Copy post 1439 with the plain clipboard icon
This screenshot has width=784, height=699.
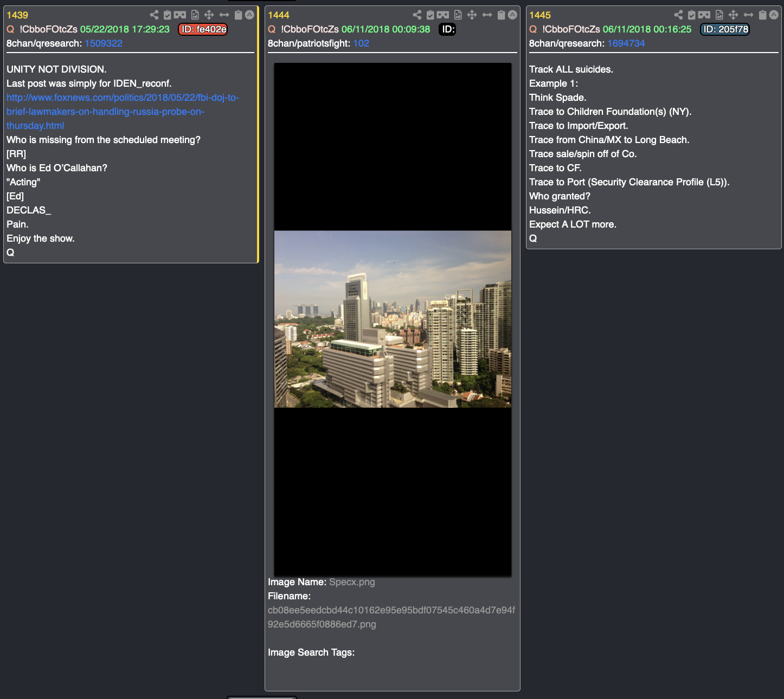click(x=238, y=15)
